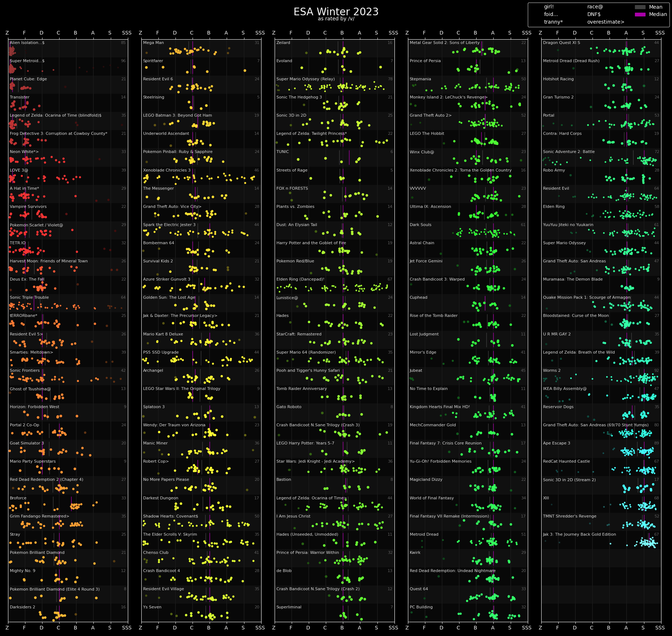Select the 'Splatoon 3' row label
672x636 pixels.
(x=154, y=407)
